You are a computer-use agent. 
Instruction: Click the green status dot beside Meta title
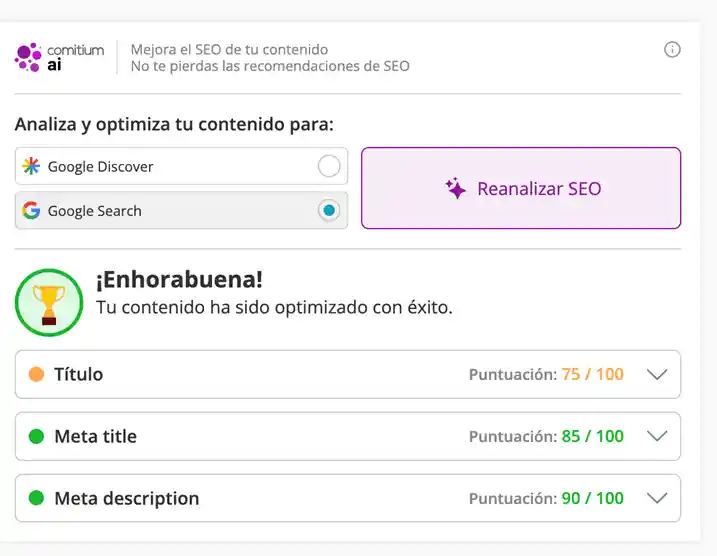tap(37, 437)
